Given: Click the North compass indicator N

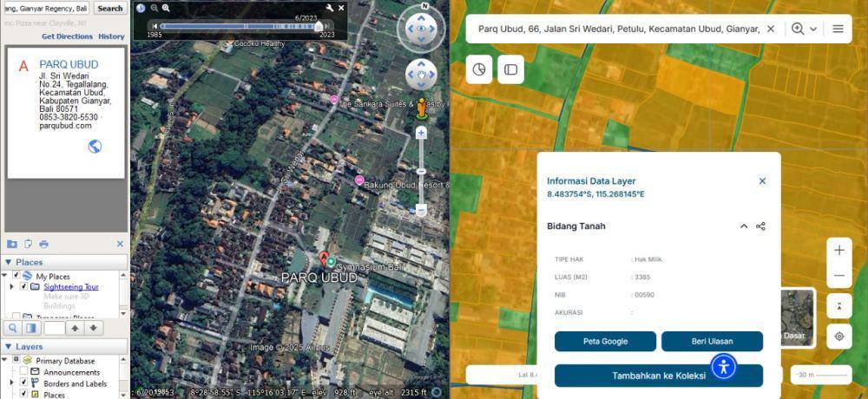Looking at the screenshot, I should (424, 6).
